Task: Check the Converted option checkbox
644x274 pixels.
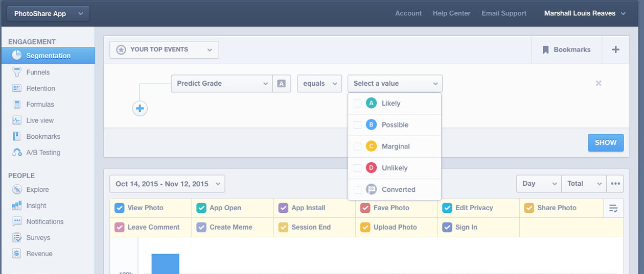Action: point(357,190)
